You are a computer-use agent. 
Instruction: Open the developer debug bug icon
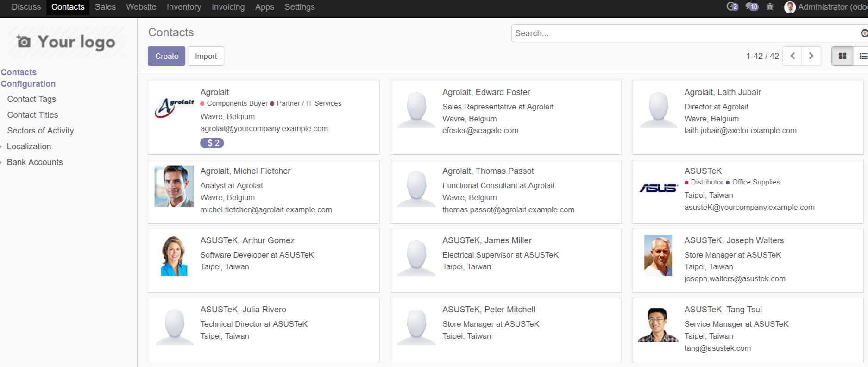click(x=770, y=6)
